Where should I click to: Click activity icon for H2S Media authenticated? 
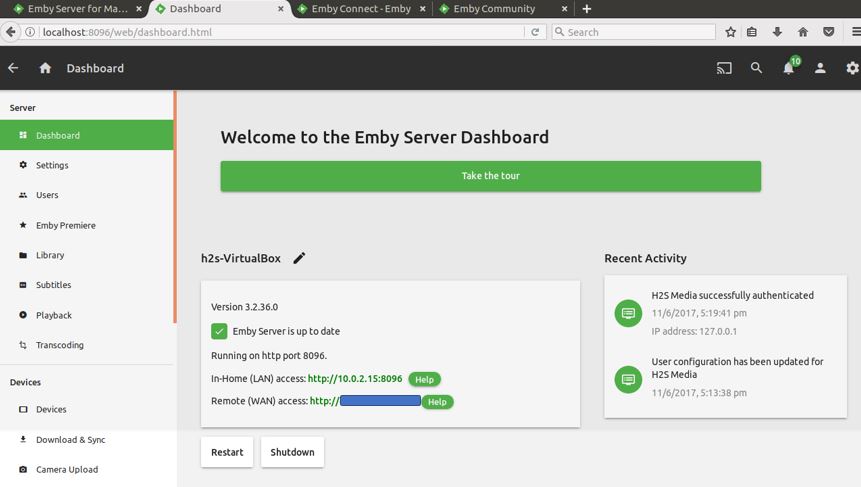coord(628,313)
